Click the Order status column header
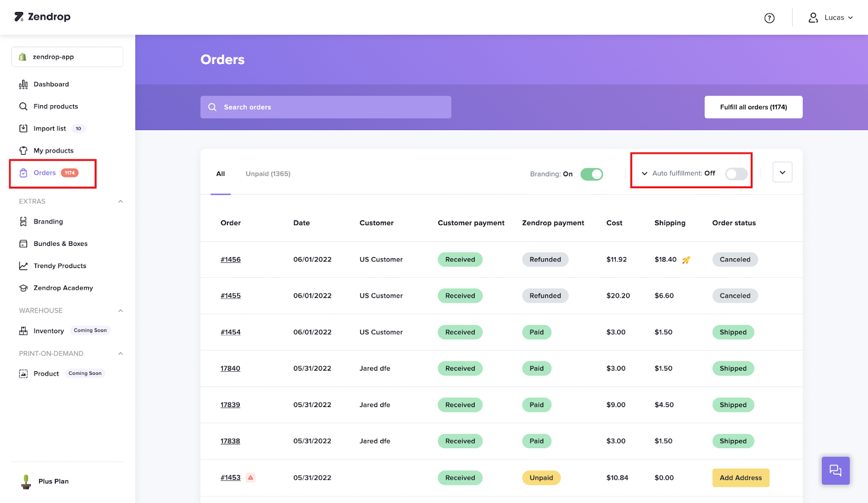The height and width of the screenshot is (503, 868). tap(734, 223)
